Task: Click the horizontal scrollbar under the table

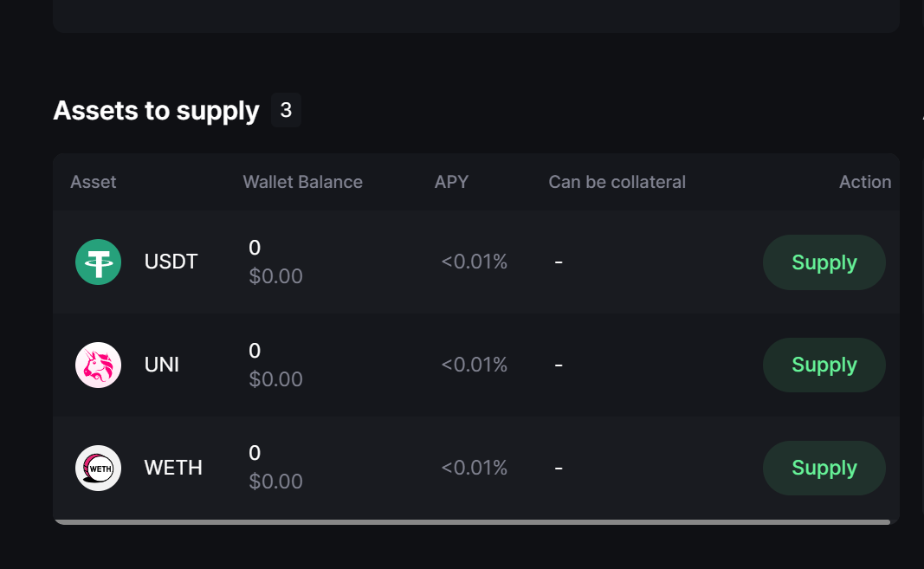Action: tap(472, 522)
